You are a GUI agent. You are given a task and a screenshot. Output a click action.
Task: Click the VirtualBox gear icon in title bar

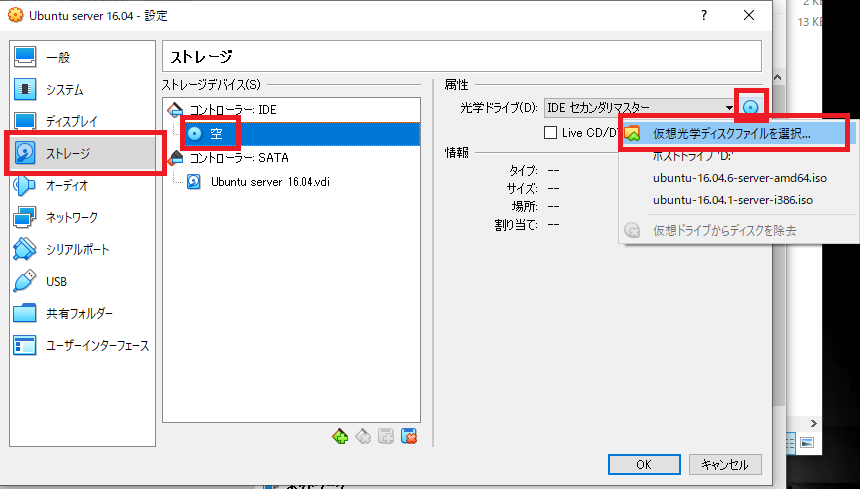(x=15, y=15)
